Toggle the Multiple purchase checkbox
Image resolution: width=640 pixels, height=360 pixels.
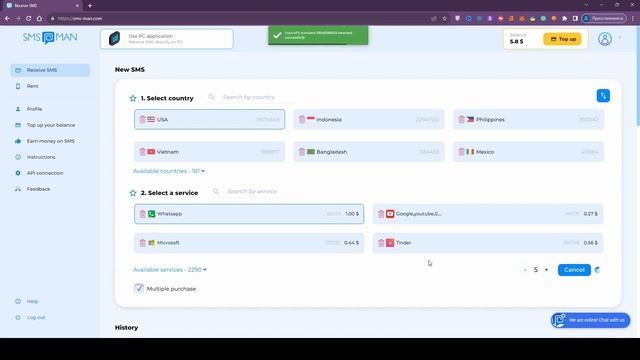click(139, 288)
